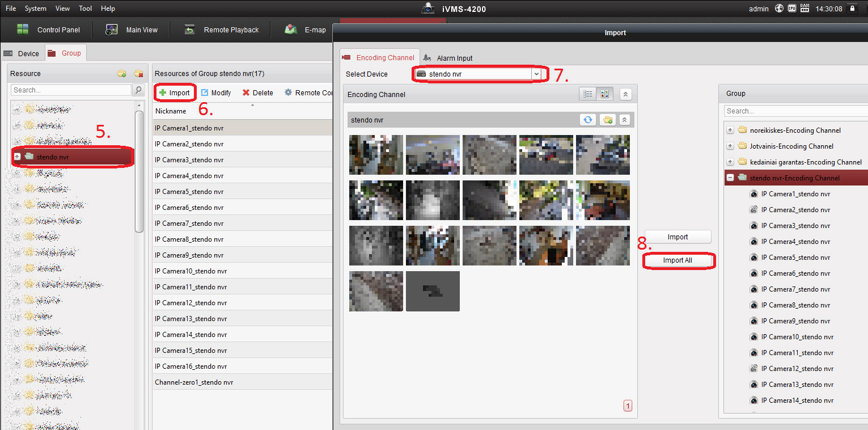This screenshot has height=430, width=868.
Task: Click the Remote Configuration gear button
Action: click(x=308, y=92)
